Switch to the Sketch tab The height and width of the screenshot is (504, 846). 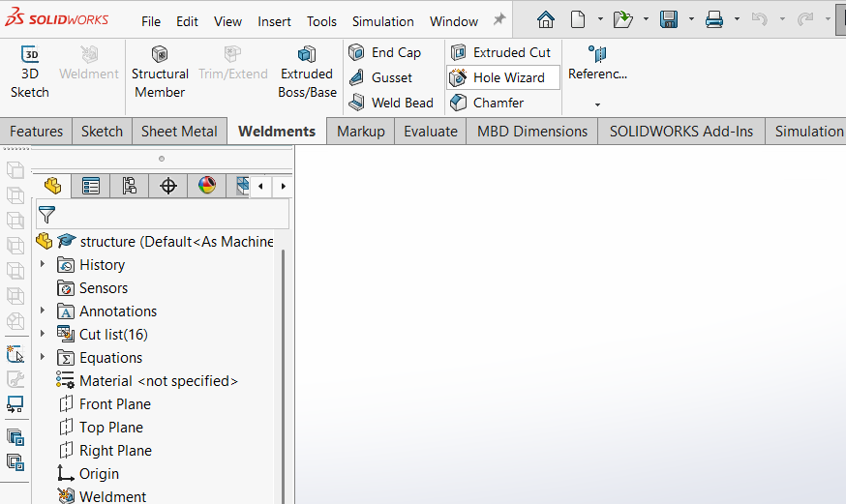point(102,132)
